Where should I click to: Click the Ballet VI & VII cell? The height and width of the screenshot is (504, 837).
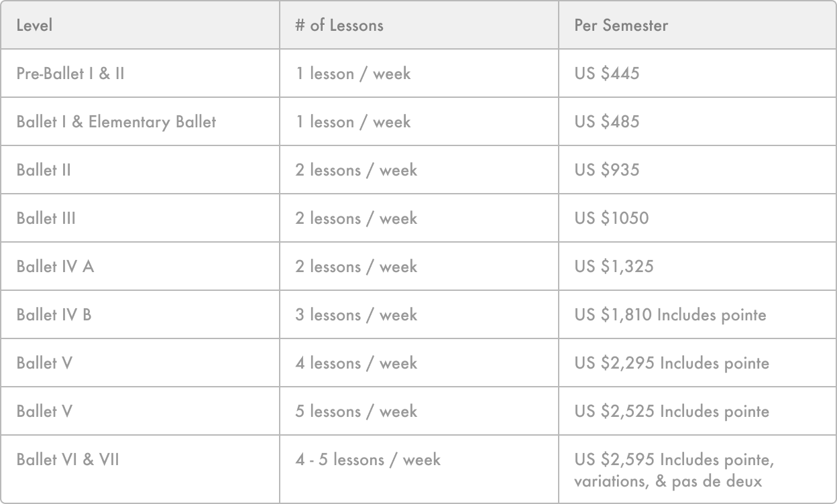pos(68,460)
